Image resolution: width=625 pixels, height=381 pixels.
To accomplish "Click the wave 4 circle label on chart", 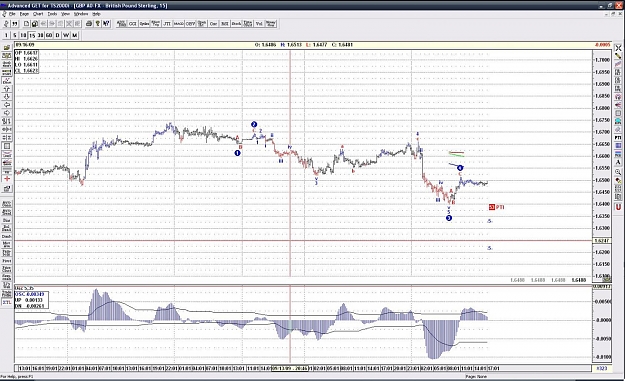I will [460, 168].
